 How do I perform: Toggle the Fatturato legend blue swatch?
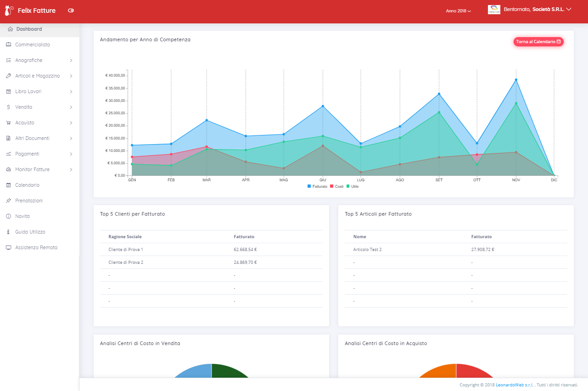point(309,186)
